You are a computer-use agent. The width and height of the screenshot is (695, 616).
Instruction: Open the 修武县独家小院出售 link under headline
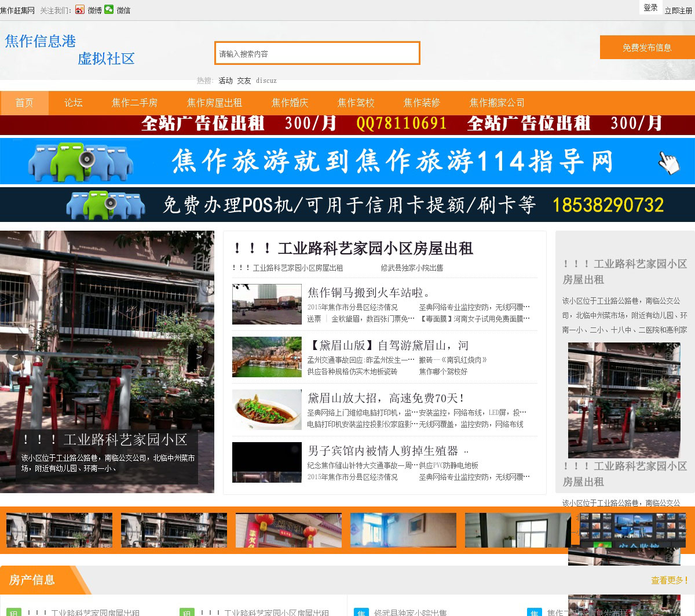click(x=412, y=268)
